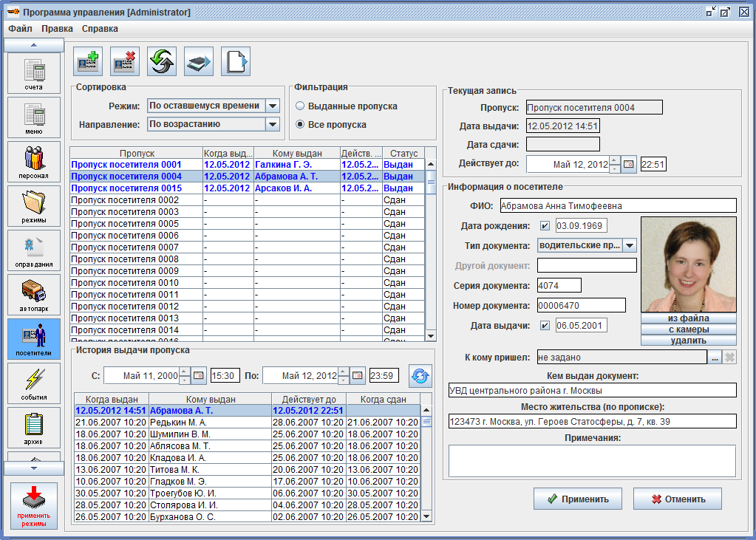Expand the Тип документа dropdown
Viewport: 756px width, 540px height.
(x=629, y=245)
